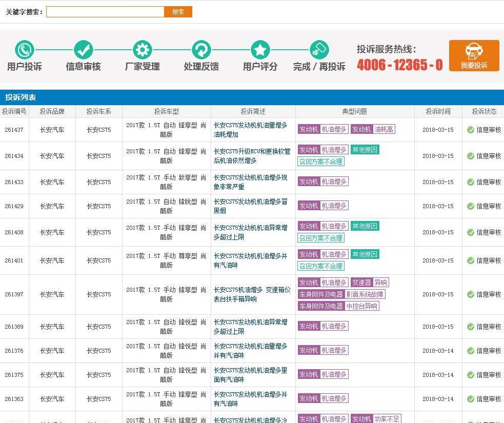Click the 用户评分 star step icon
The width and height of the screenshot is (504, 423).
point(260,50)
